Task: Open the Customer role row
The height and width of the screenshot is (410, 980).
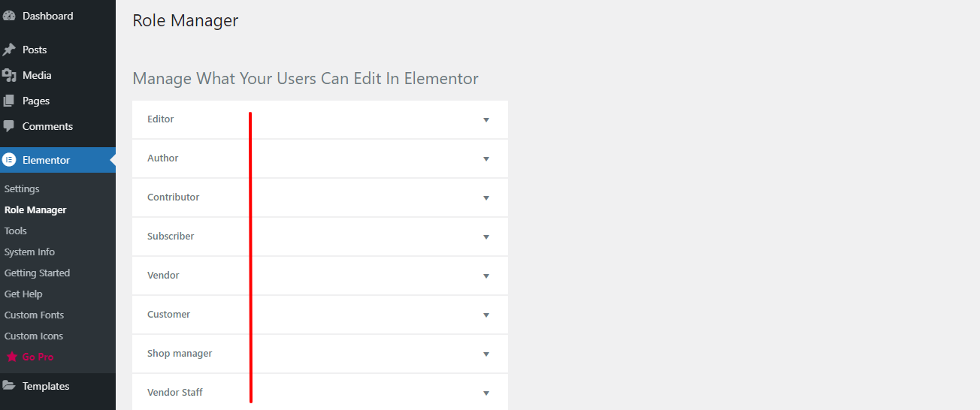Action: [169, 315]
